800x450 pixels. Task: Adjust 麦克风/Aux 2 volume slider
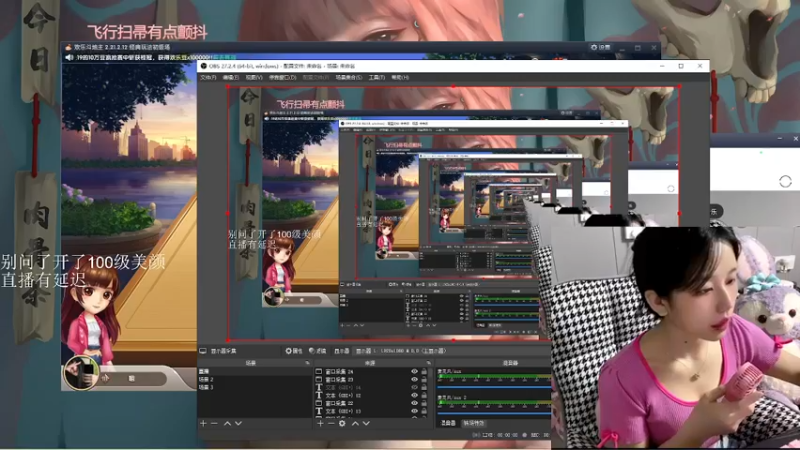[x=494, y=414]
